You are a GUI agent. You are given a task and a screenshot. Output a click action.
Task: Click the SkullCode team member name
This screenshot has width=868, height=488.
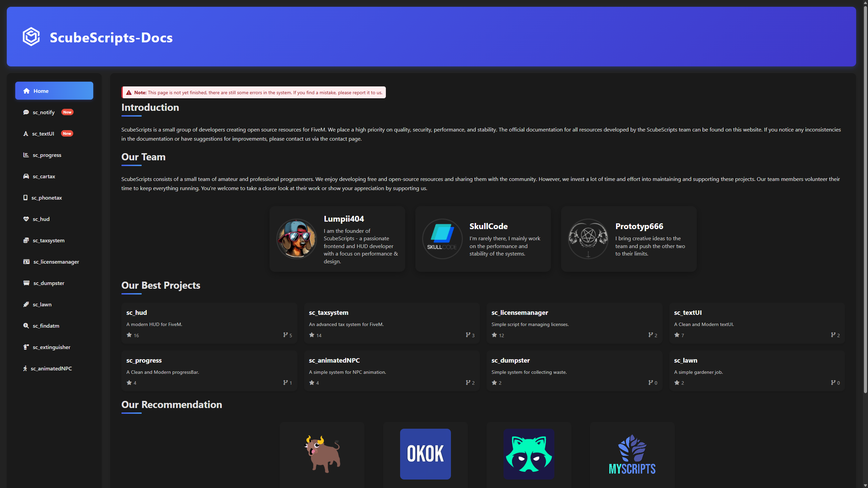pyautogui.click(x=489, y=226)
